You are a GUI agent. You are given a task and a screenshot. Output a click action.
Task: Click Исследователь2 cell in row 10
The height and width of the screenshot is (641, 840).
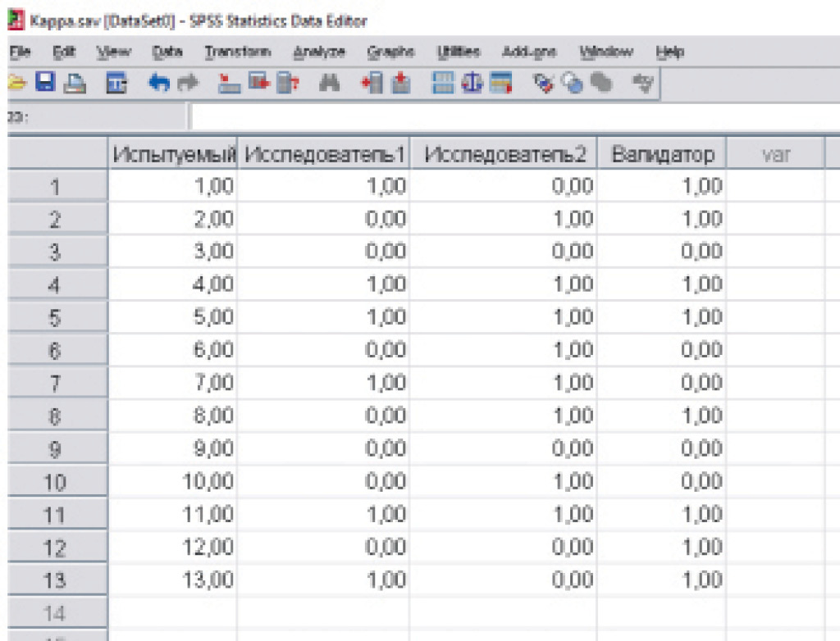[x=502, y=481]
